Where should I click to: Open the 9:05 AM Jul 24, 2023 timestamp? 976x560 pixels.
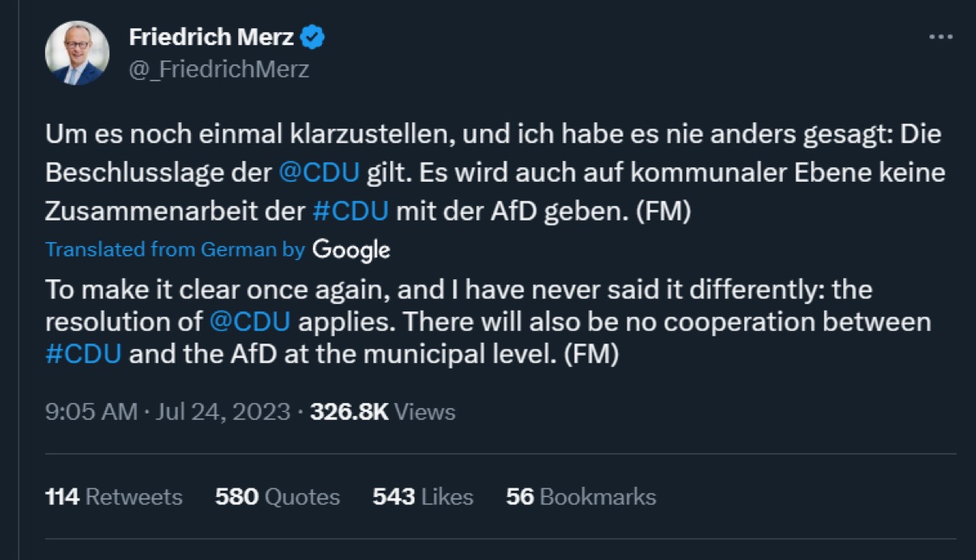pos(167,412)
